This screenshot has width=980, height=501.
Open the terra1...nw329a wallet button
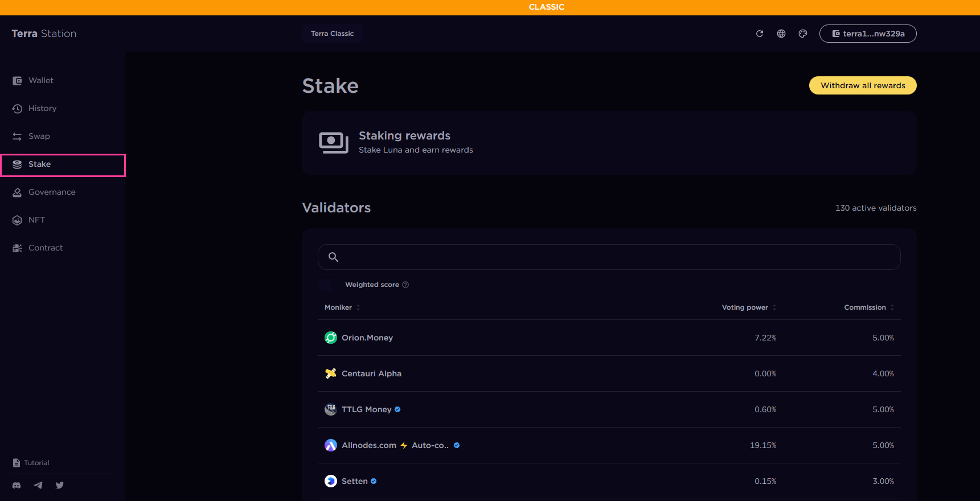868,34
